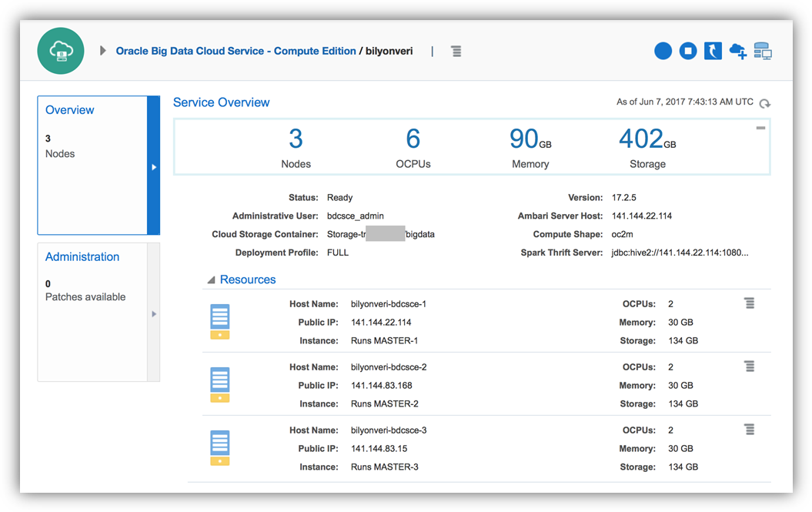
Task: Click the blue curved-arrow square icon
Action: (713, 51)
